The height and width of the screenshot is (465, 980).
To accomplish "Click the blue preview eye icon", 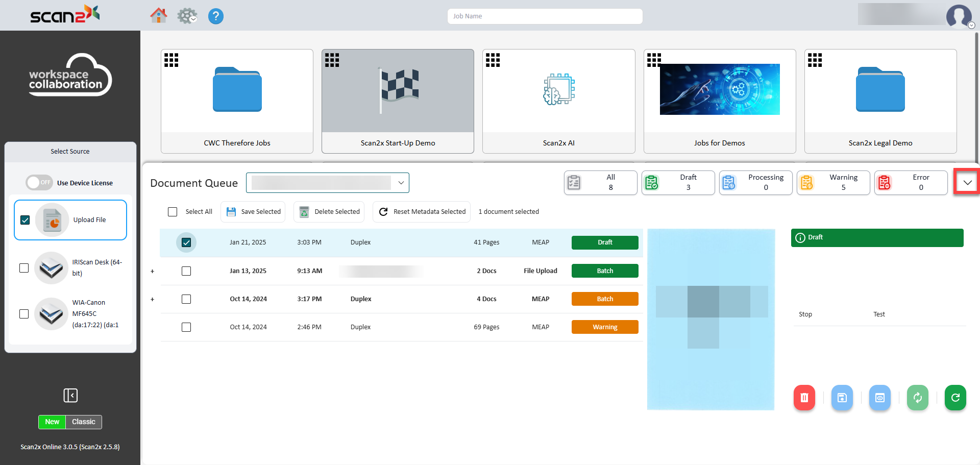I will [x=879, y=398].
